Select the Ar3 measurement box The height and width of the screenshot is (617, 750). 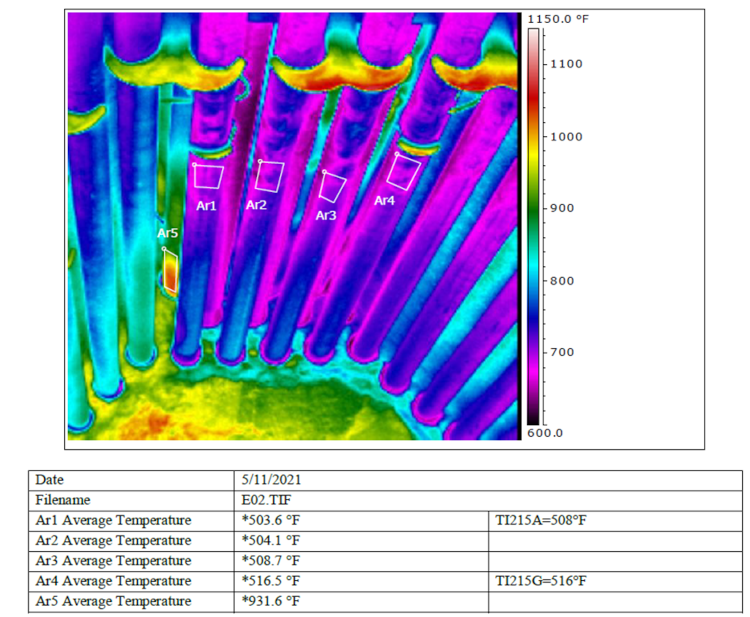333,188
